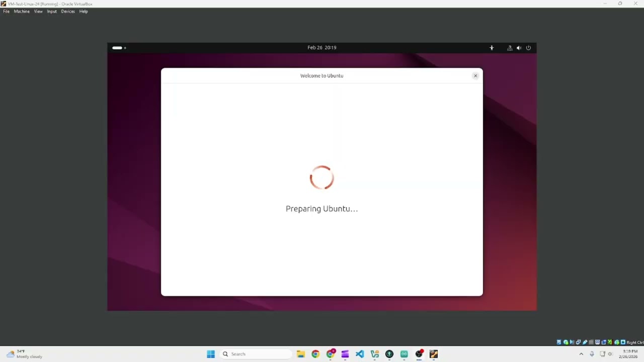This screenshot has width=644, height=362.
Task: Click the Windows network tray icon
Action: (603, 354)
